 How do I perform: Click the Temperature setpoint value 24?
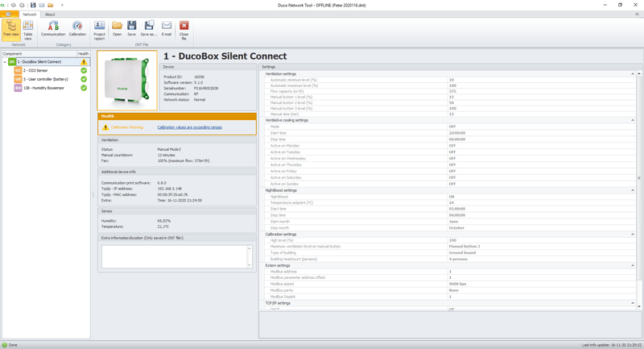tap(452, 202)
